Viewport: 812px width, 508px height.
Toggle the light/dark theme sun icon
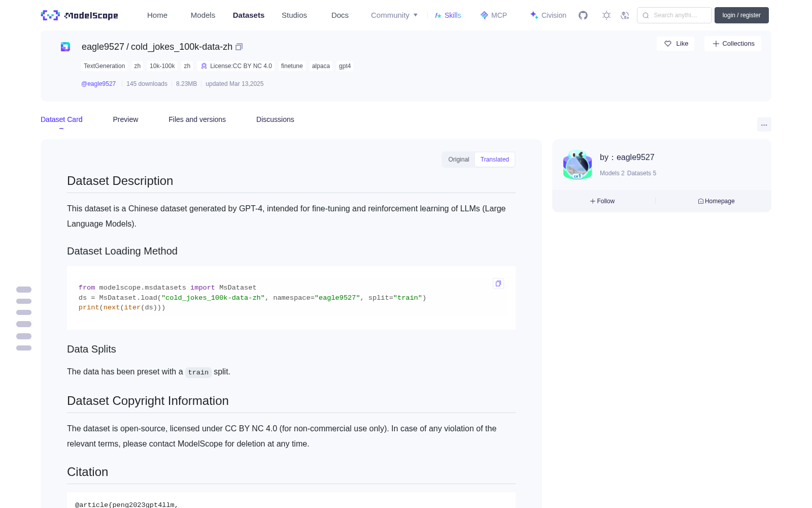(x=606, y=15)
